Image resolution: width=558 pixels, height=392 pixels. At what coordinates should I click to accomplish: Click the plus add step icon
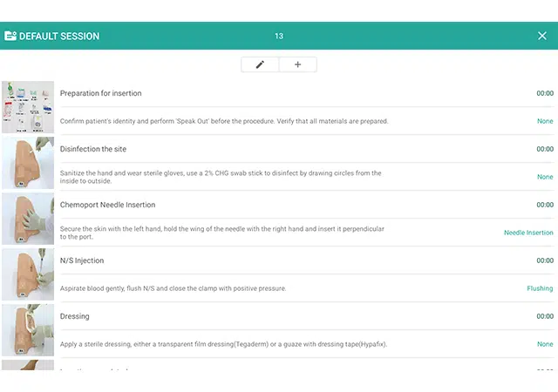[x=298, y=64]
